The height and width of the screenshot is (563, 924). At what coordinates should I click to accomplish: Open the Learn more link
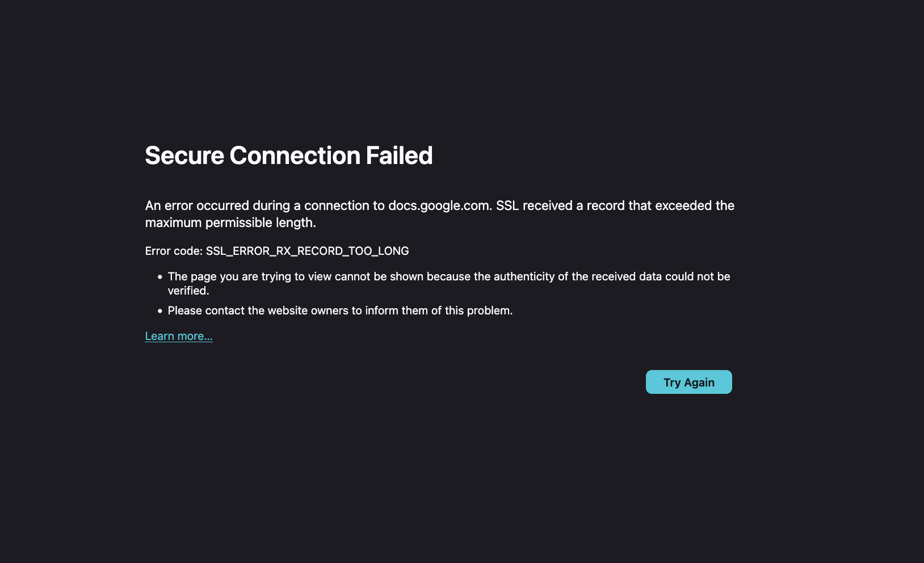point(179,336)
